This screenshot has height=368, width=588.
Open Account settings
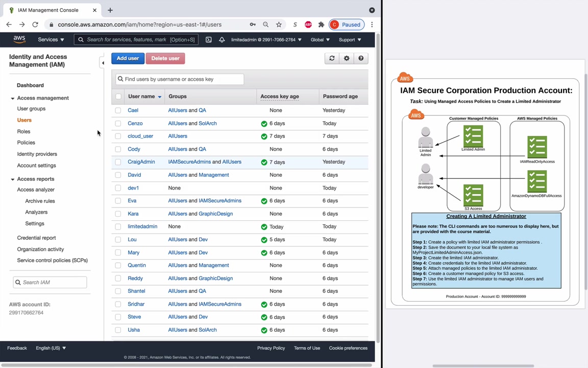click(36, 165)
